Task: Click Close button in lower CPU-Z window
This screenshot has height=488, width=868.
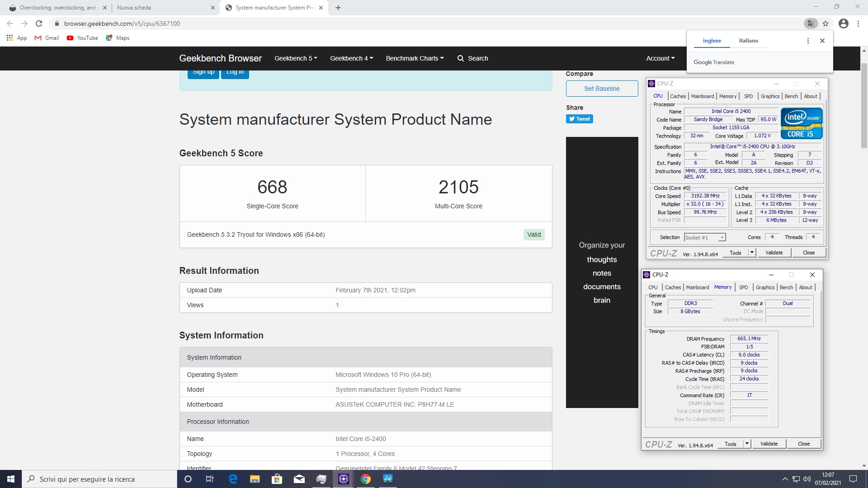Action: pos(804,444)
